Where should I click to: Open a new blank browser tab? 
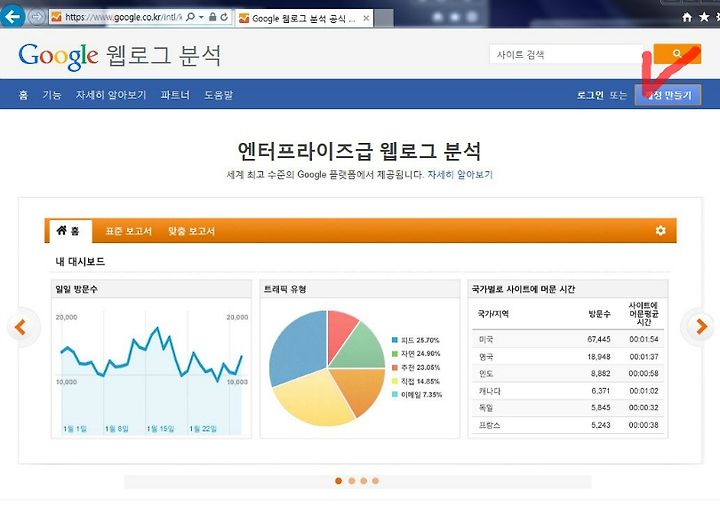384,18
